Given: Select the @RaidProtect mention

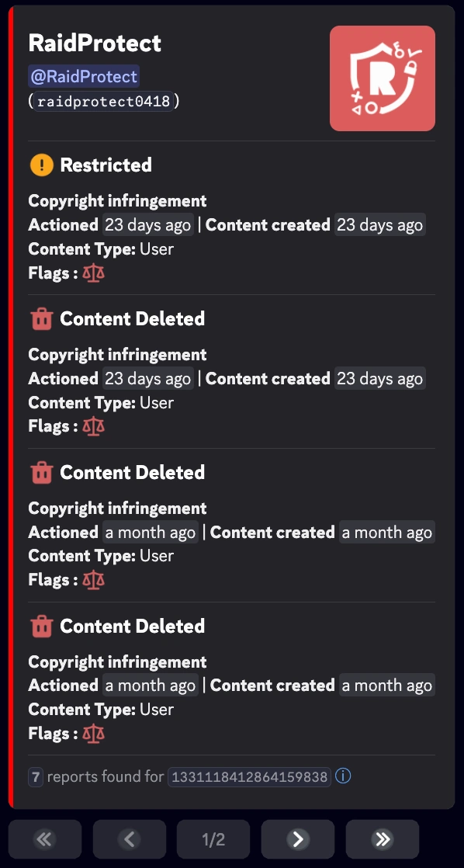Looking at the screenshot, I should [x=83, y=75].
